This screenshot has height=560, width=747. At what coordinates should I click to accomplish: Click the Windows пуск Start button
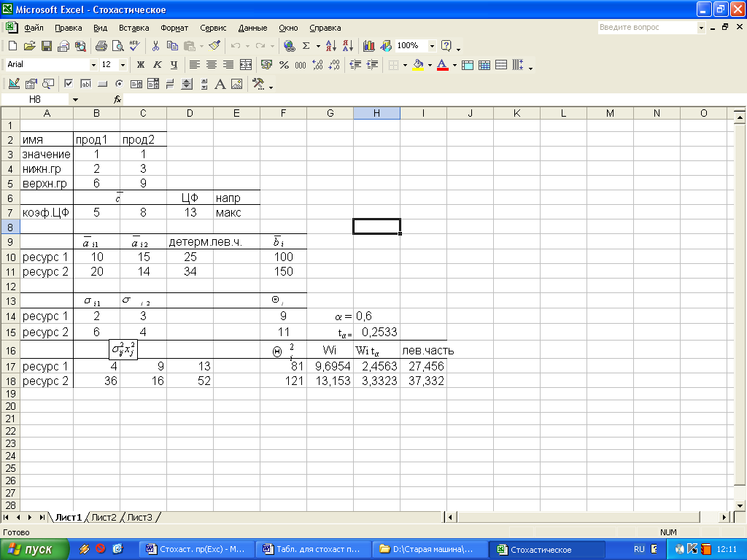pyautogui.click(x=34, y=549)
